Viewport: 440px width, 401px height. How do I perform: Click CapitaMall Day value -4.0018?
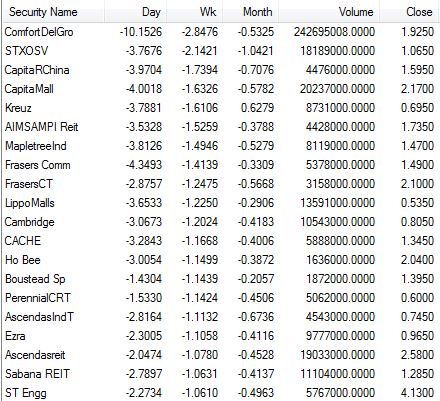tap(144, 89)
